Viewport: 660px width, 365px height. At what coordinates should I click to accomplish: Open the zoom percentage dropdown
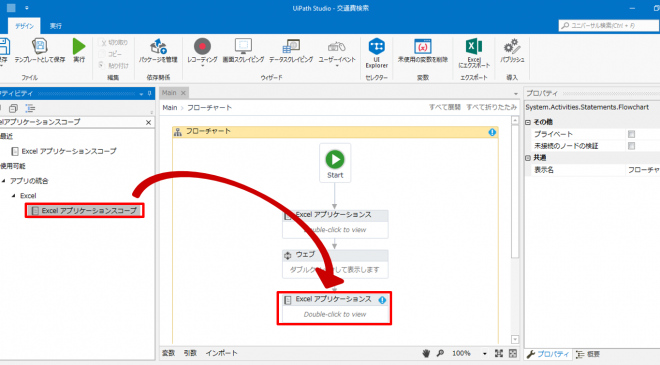pyautogui.click(x=484, y=354)
